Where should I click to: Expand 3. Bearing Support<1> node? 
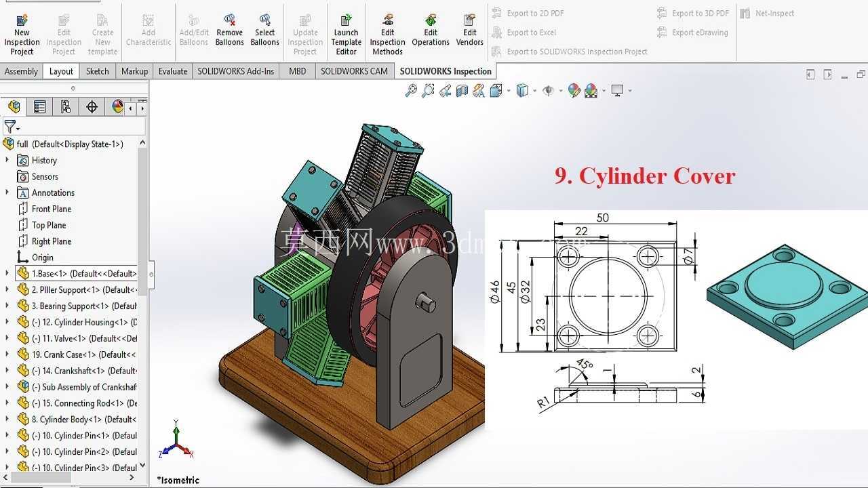pos(7,306)
